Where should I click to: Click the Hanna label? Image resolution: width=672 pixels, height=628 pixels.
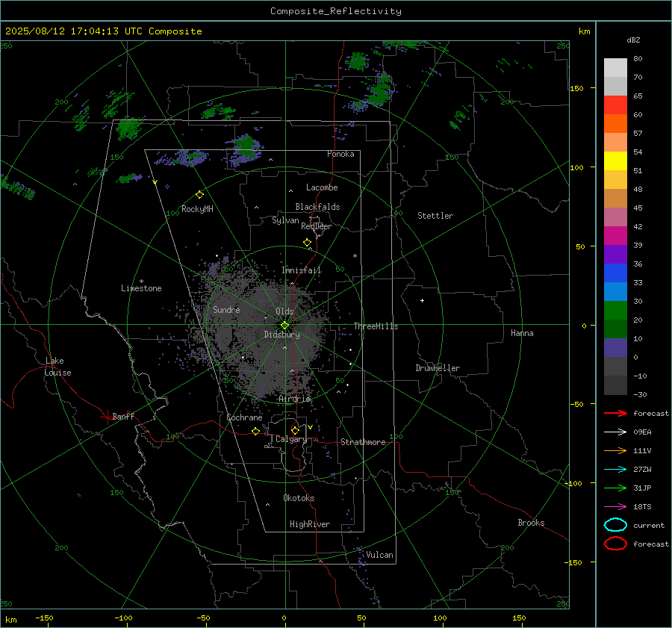pyautogui.click(x=522, y=333)
